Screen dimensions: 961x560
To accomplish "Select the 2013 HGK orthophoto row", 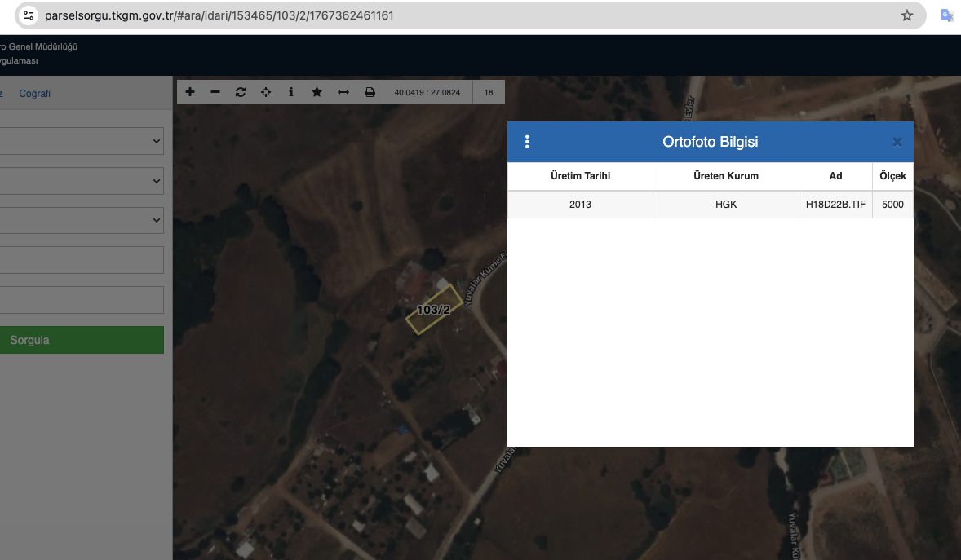I will pos(710,205).
